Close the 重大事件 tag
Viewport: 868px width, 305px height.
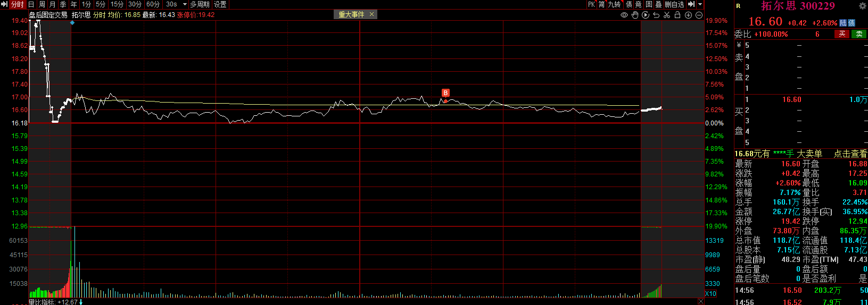click(371, 14)
